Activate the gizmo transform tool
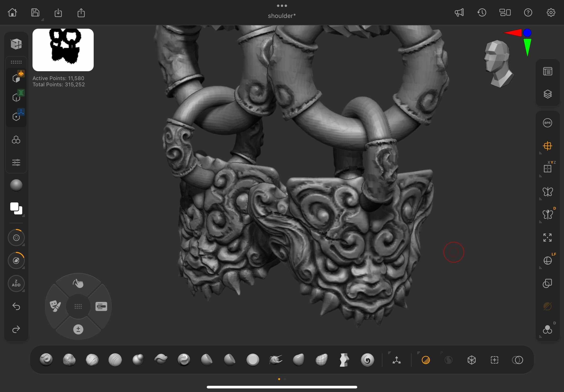Image resolution: width=564 pixels, height=392 pixels. (396, 360)
